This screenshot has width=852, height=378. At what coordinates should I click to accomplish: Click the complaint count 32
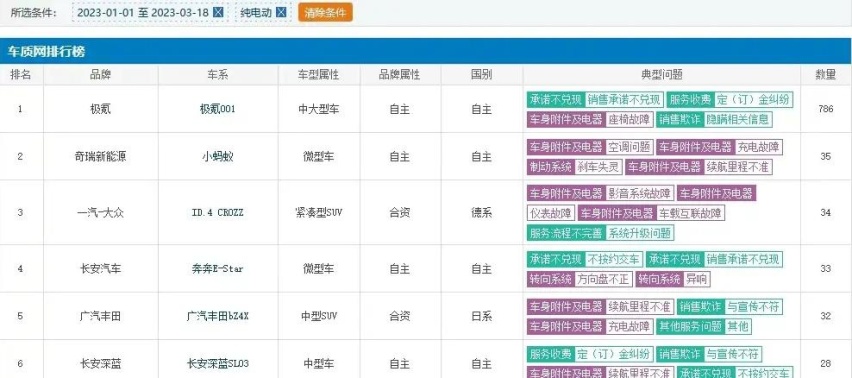(x=825, y=316)
